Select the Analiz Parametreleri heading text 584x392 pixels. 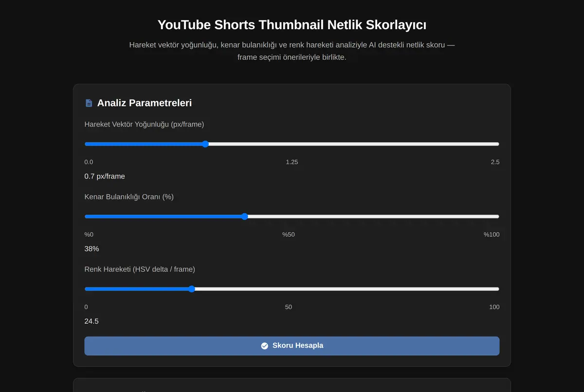pos(145,103)
